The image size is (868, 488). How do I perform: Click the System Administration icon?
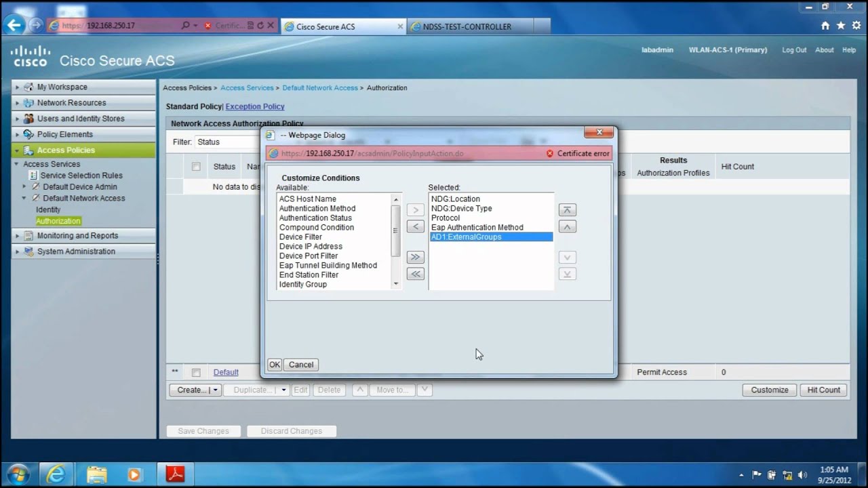[28, 251]
